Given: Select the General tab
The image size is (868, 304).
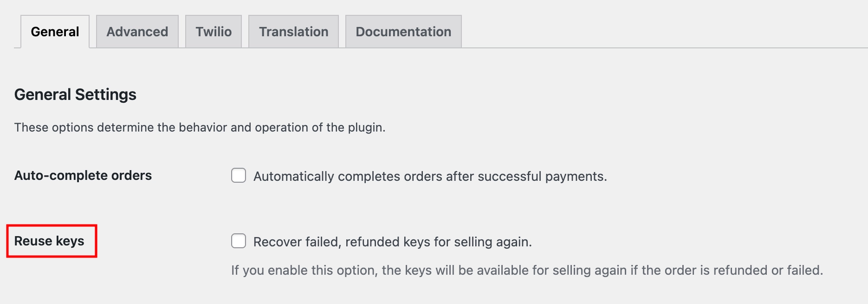Looking at the screenshot, I should pos(55,32).
